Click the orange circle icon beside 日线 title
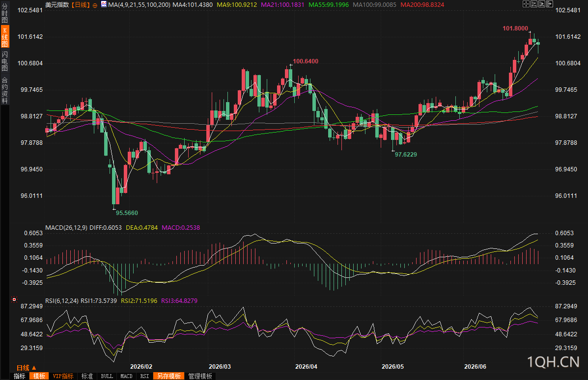This screenshot has width=588, height=380. 95,5
